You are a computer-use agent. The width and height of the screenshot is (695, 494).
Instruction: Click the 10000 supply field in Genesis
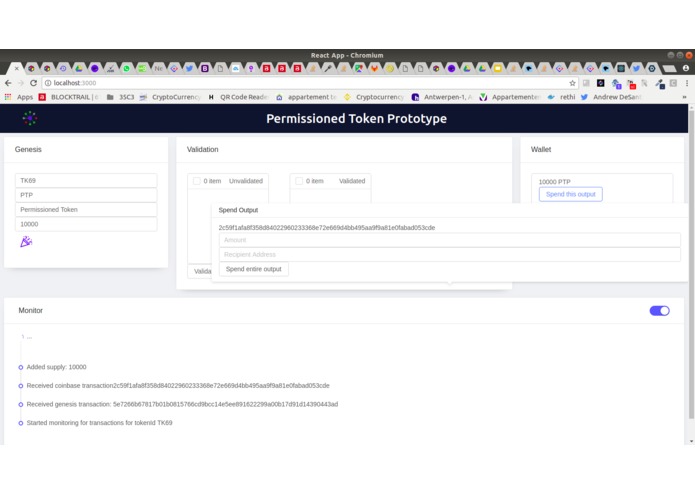pyautogui.click(x=86, y=224)
